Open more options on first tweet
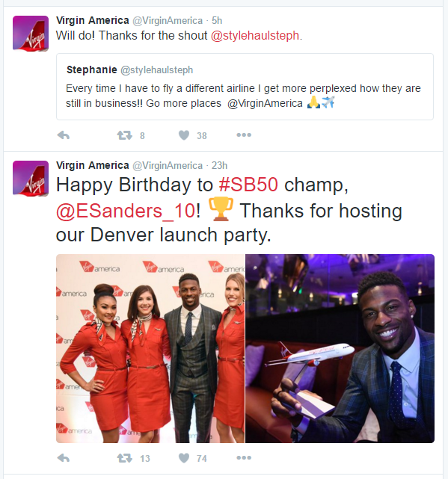 pos(244,135)
